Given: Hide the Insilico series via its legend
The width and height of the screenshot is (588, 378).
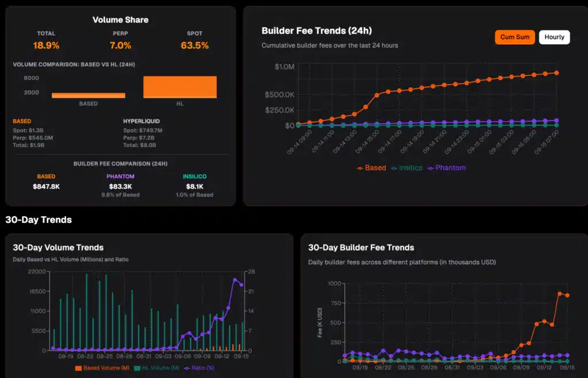Looking at the screenshot, I should 408,168.
